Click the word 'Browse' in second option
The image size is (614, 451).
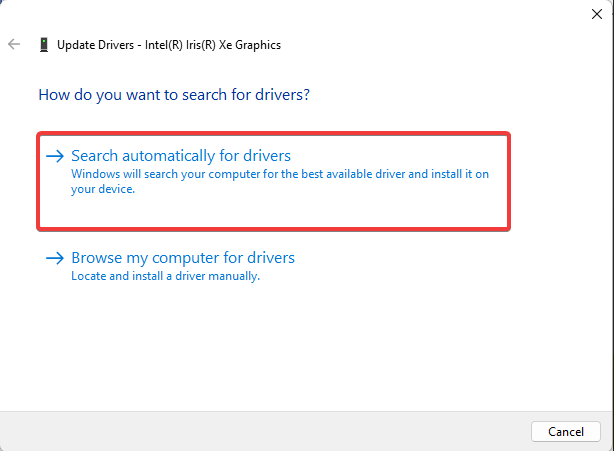click(97, 258)
